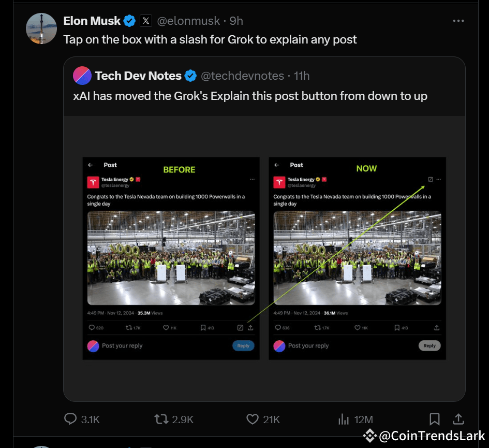Bookmark Elon Musk's post
Screen dimensions: 489x448
(x=435, y=419)
